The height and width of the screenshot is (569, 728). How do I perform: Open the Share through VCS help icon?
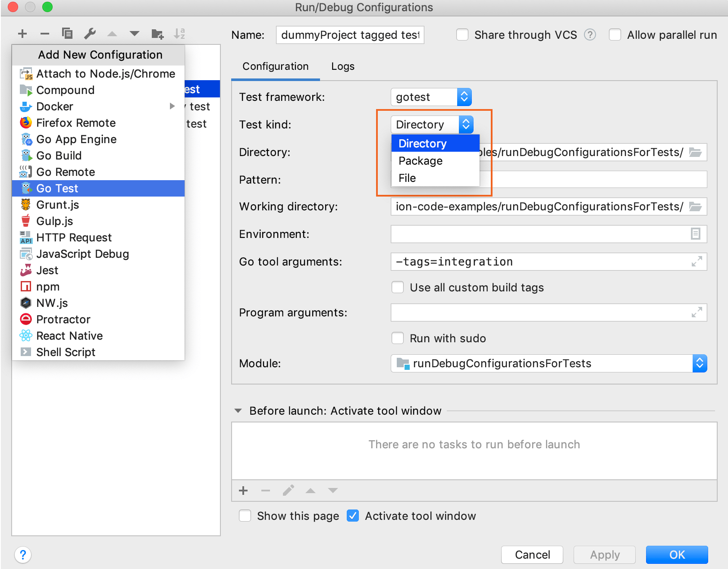coord(590,34)
